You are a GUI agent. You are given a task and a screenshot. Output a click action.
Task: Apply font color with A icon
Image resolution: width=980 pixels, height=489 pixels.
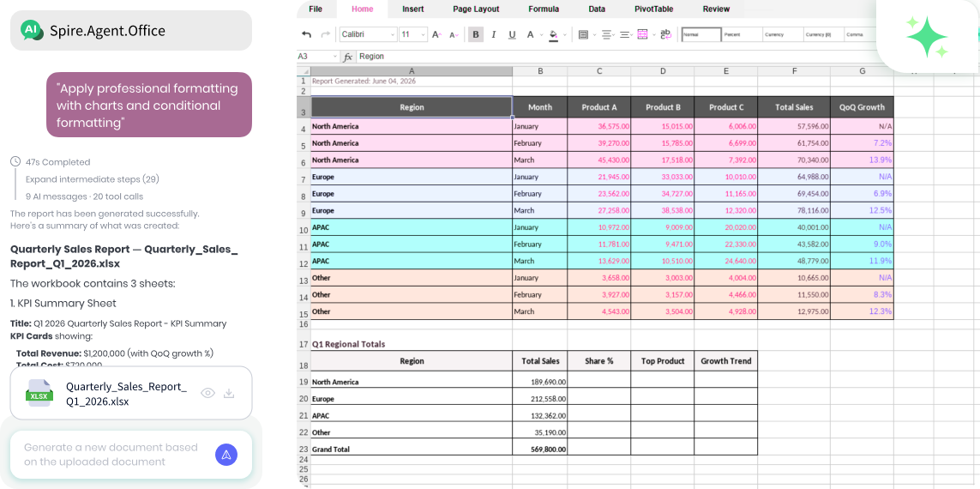tap(531, 35)
